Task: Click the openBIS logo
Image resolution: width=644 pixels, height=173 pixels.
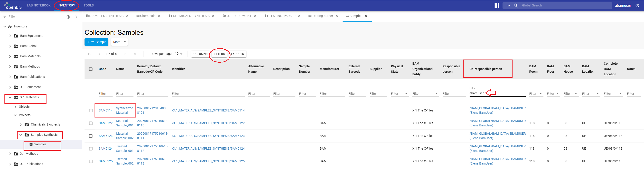Action: (x=12, y=6)
